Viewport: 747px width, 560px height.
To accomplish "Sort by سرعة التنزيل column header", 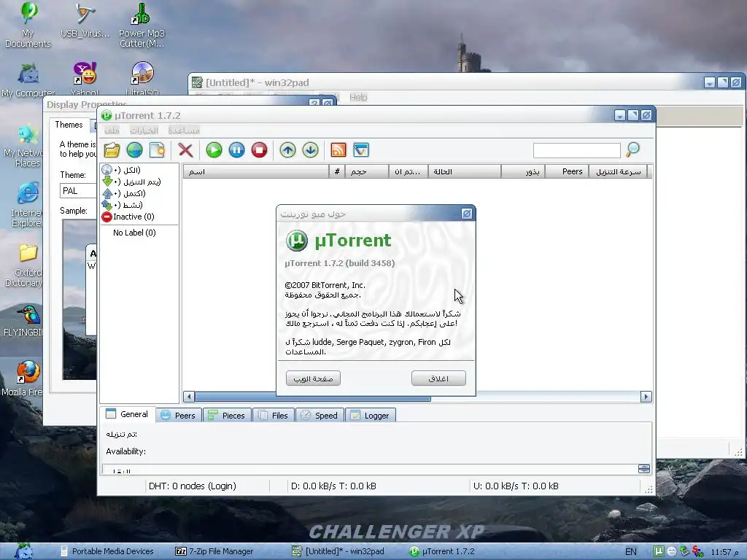I will (618, 171).
